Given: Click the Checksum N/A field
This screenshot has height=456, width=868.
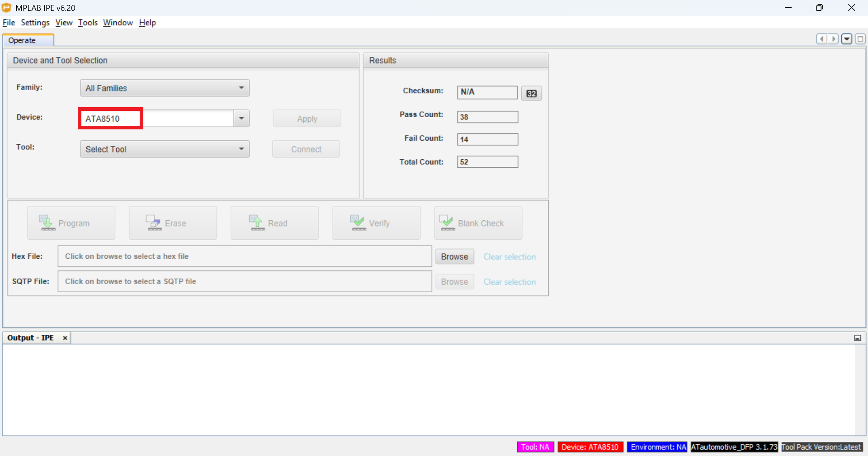Looking at the screenshot, I should click(487, 92).
